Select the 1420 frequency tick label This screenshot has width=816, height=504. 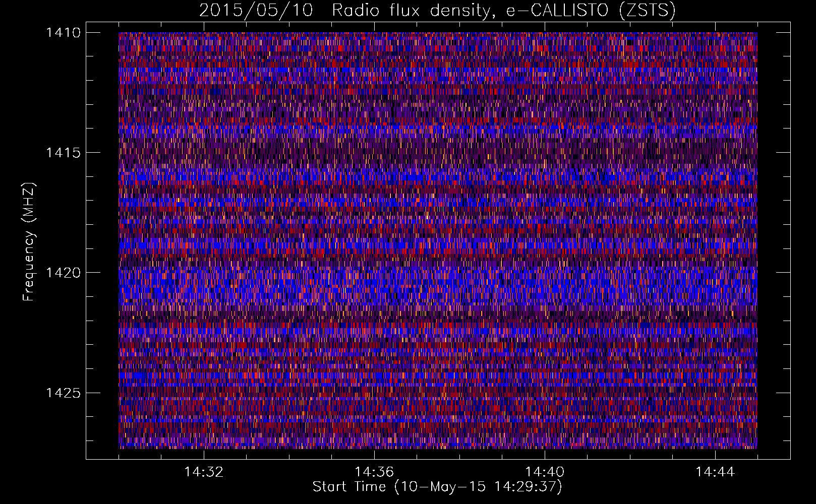tap(63, 273)
